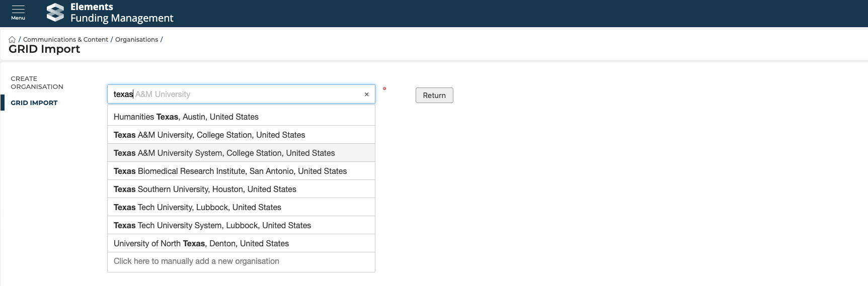Select Create Organisation sidebar item
The image size is (868, 286).
tap(37, 82)
